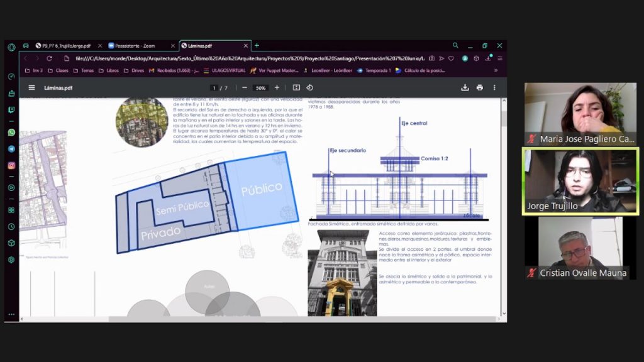644x362 pixels.
Task: Switch to the Posasistente - Zoom tab
Action: point(139,46)
